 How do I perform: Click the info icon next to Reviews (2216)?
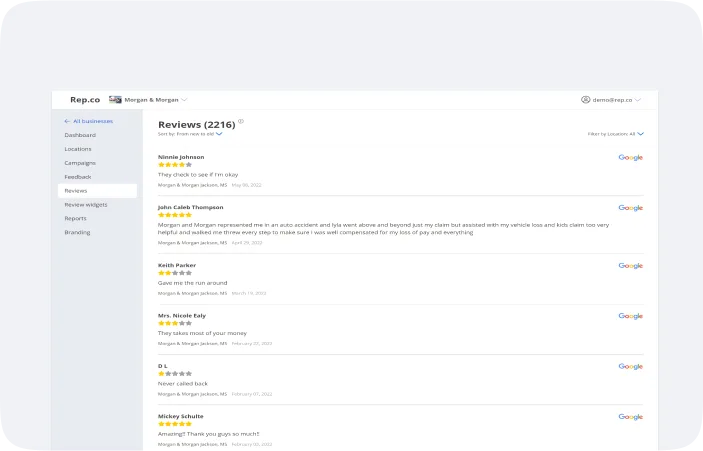pyautogui.click(x=241, y=121)
